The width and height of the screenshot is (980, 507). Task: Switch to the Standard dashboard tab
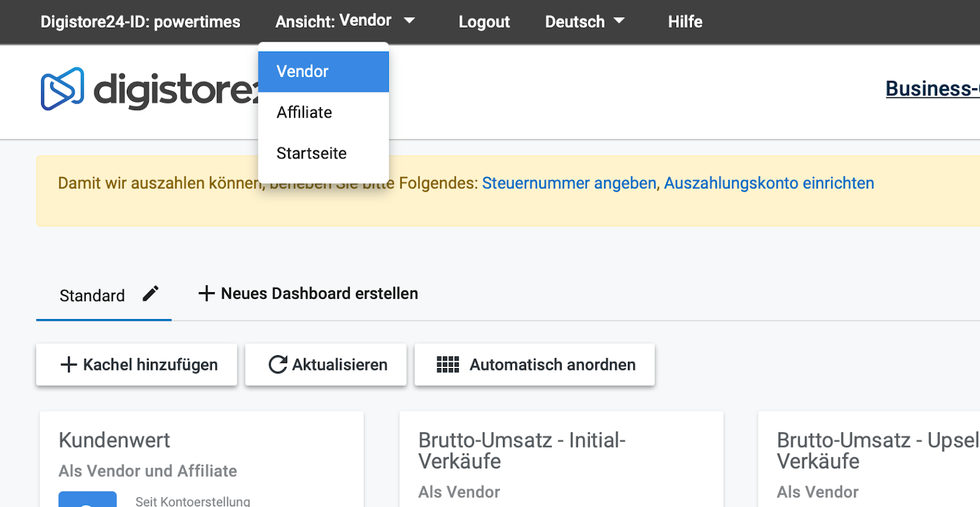click(x=92, y=296)
